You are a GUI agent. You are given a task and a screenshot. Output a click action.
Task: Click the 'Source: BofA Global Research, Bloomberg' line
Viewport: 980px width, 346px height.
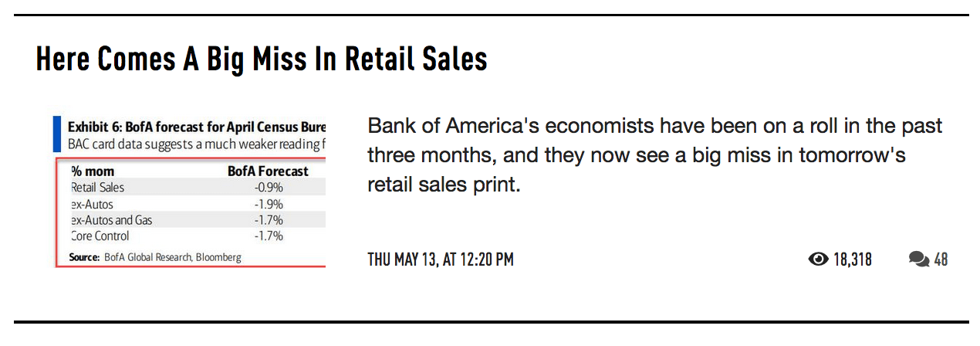154,257
